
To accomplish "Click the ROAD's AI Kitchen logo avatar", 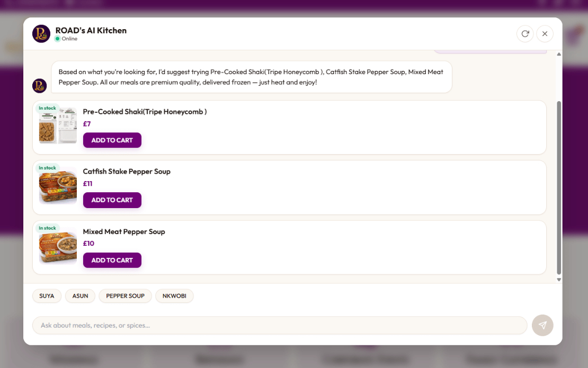I will (41, 34).
